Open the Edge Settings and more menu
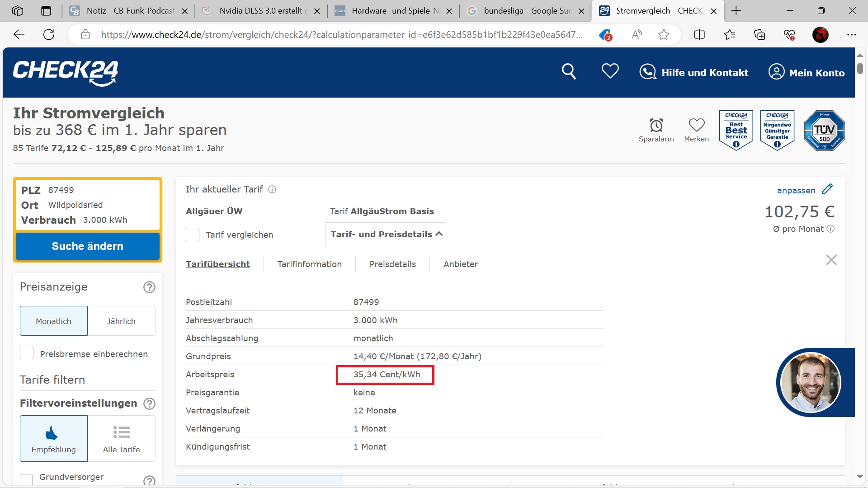 click(x=852, y=34)
